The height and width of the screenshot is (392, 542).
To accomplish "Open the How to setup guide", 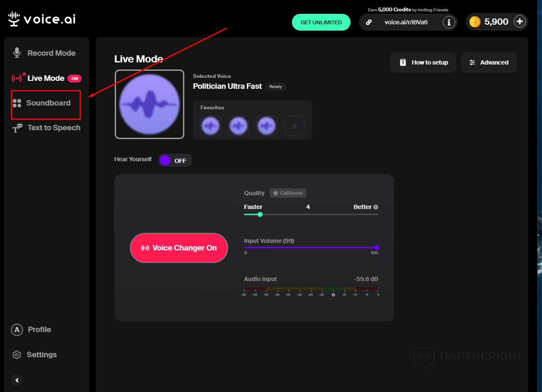I will [x=423, y=62].
